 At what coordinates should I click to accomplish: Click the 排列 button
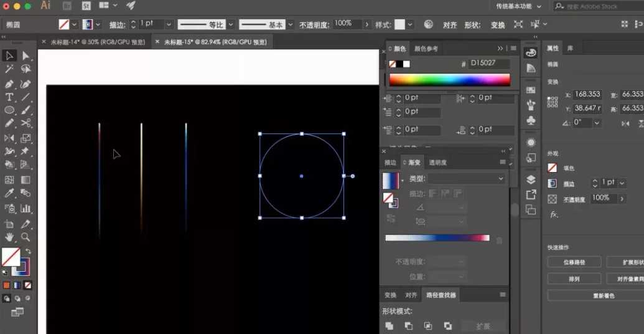pyautogui.click(x=574, y=279)
